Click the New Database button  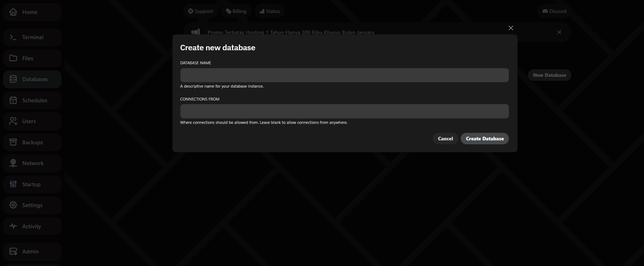pyautogui.click(x=549, y=75)
